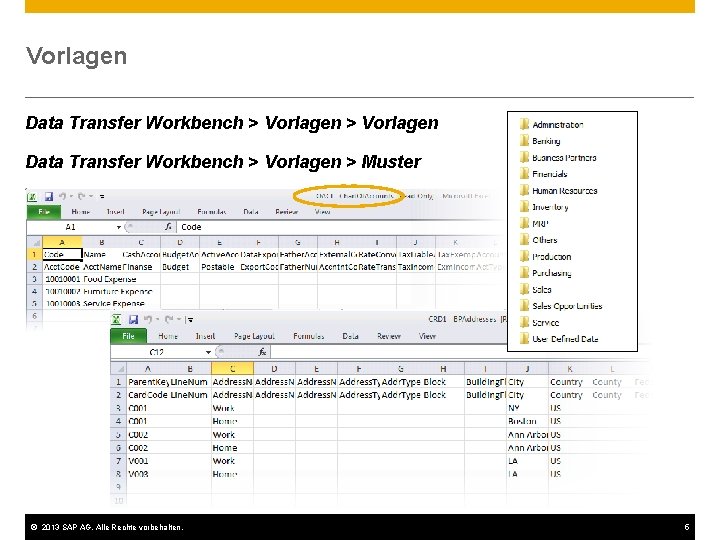Open the Financials folder
The image size is (720, 540).
coord(544,174)
